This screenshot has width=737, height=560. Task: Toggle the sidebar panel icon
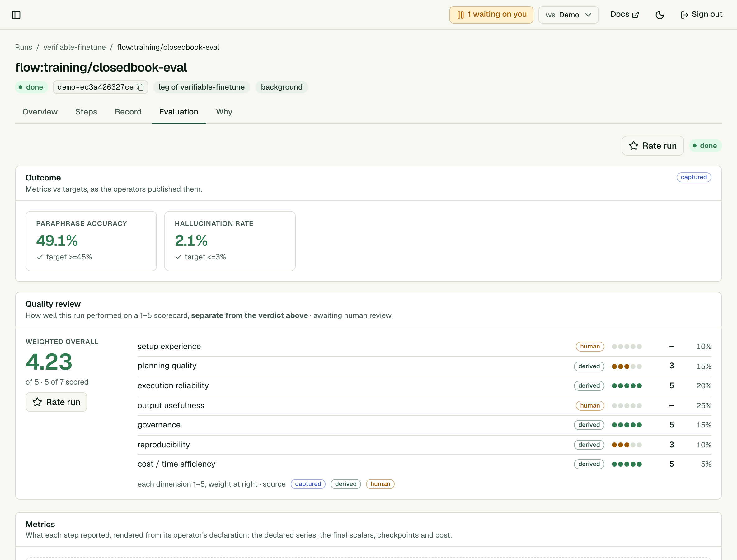click(16, 15)
